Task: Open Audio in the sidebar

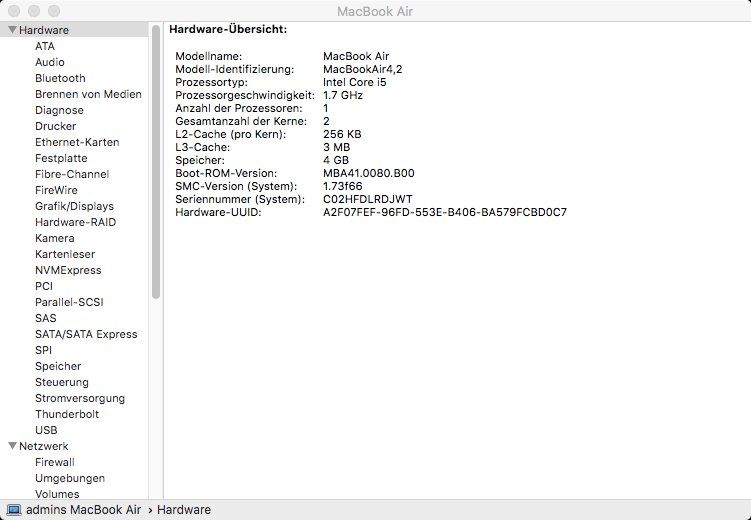Action: pyautogui.click(x=49, y=62)
